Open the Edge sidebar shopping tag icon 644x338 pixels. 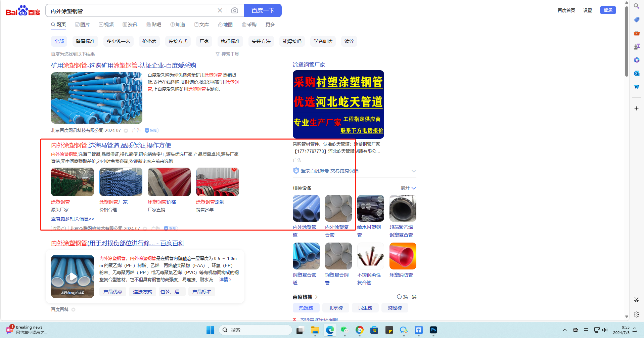[636, 20]
